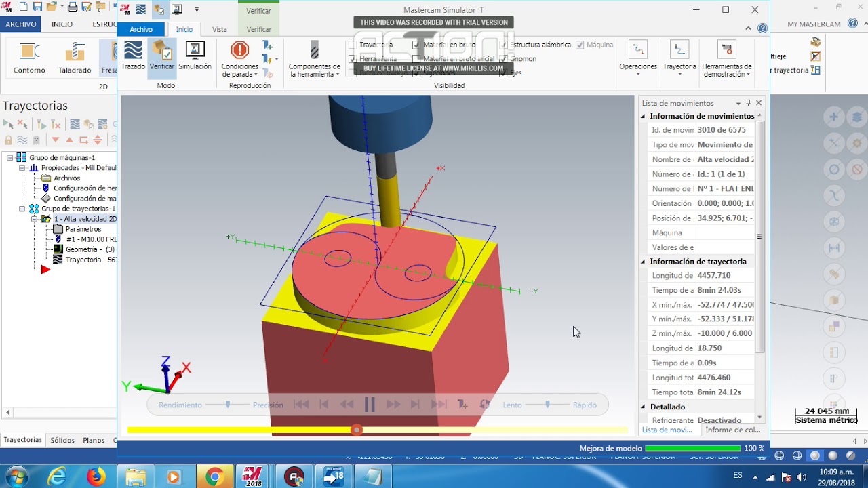Screen dimensions: 868x488
Task: Collapse Información de trayectoria section
Action: click(x=644, y=262)
